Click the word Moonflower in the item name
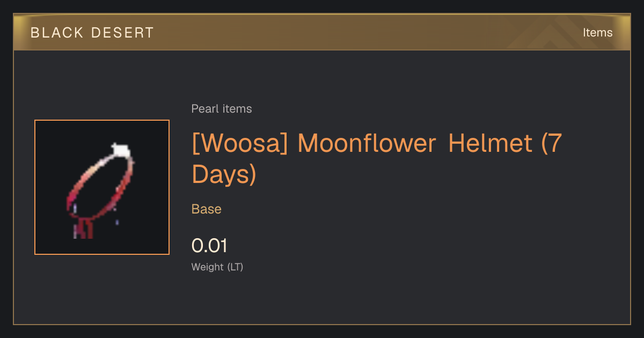 click(367, 143)
